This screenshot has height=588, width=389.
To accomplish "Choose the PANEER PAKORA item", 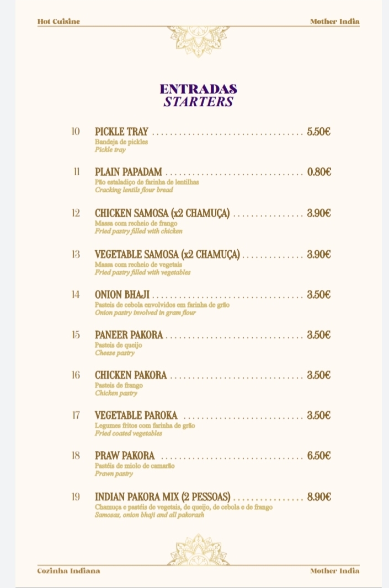I will pos(129,335).
